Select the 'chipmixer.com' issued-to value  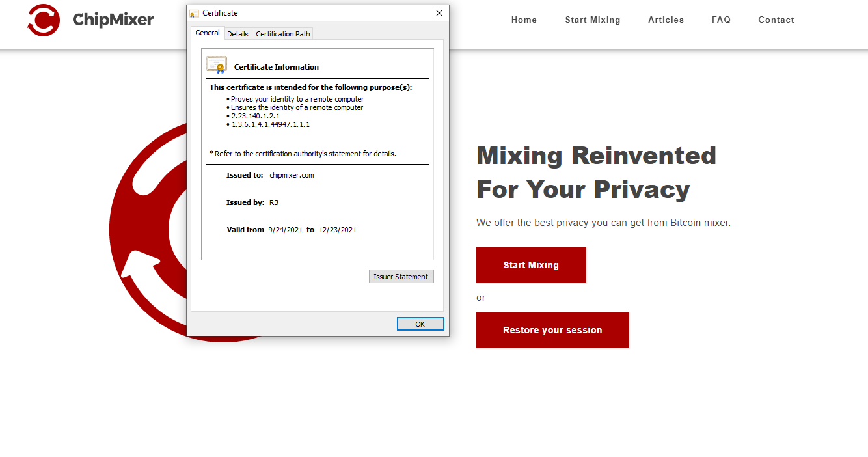[x=292, y=175]
